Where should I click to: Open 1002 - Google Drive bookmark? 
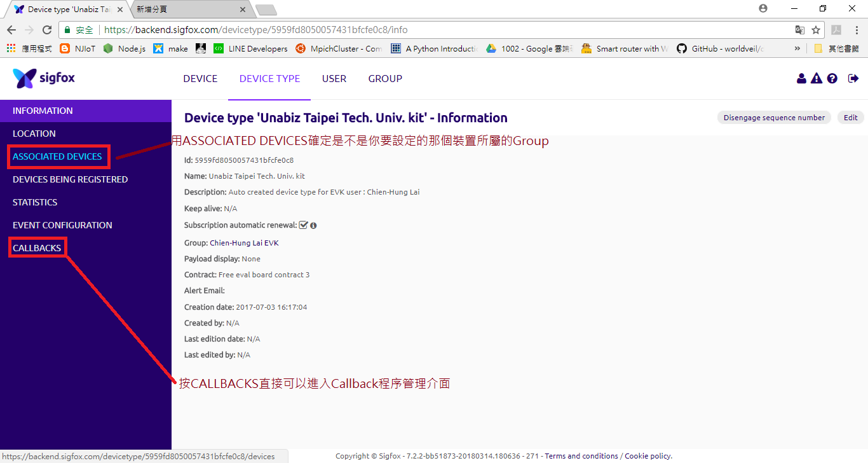click(529, 48)
